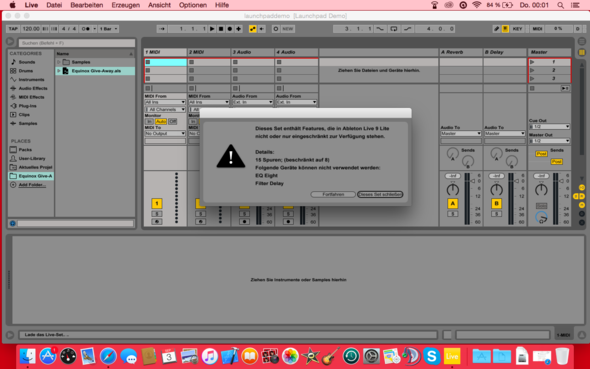The height and width of the screenshot is (369, 590).
Task: Click the NEW button in the transport bar
Action: pos(287,29)
